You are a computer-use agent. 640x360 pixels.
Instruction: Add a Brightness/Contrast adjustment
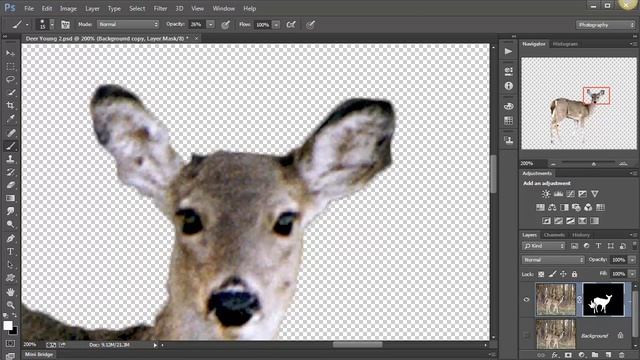[546, 194]
